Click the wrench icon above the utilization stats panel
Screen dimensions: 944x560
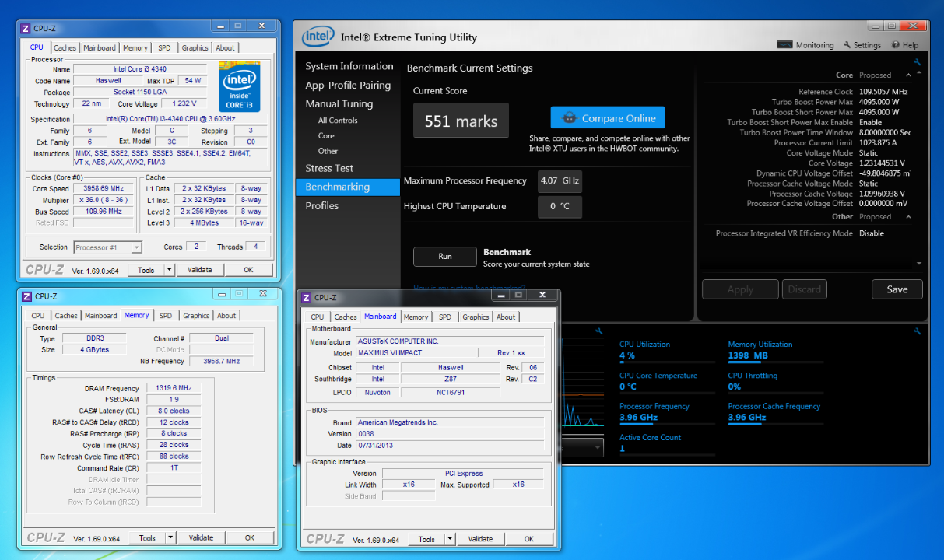[918, 331]
